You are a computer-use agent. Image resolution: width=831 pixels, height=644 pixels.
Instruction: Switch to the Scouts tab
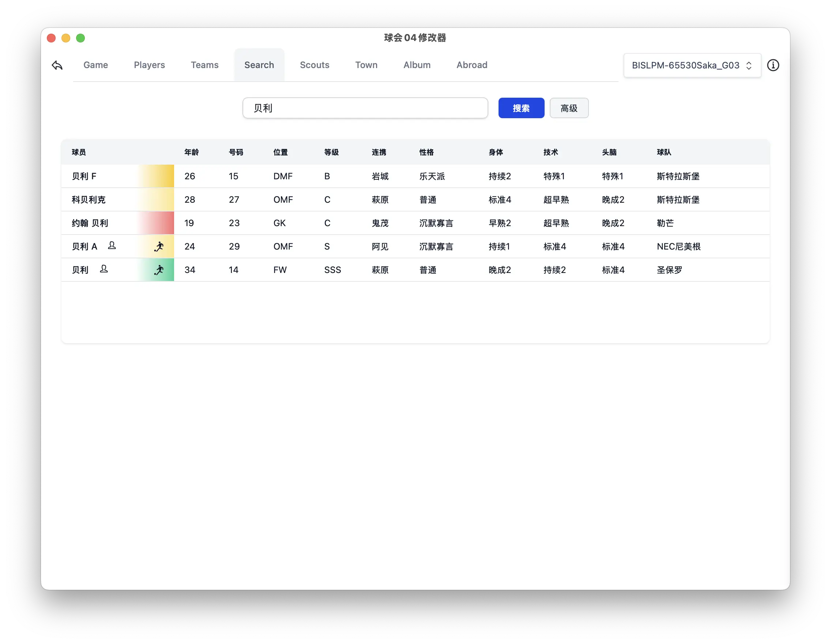tap(315, 65)
